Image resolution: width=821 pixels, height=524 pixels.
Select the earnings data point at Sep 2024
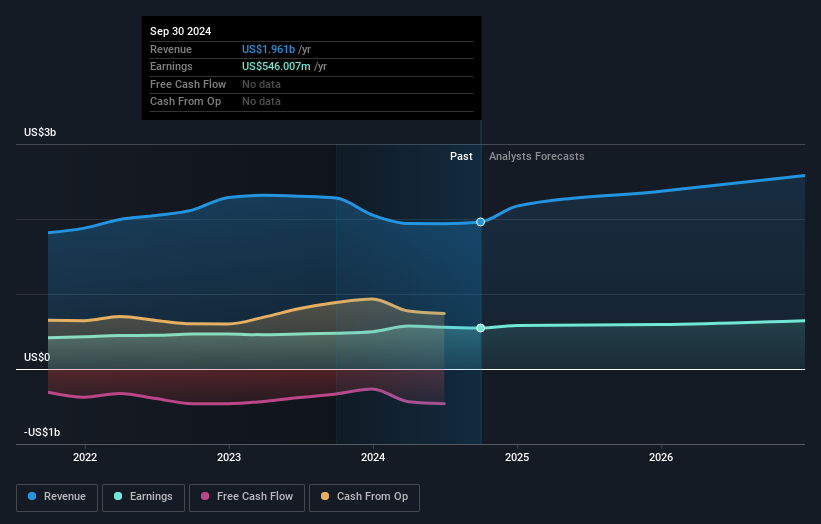[480, 328]
